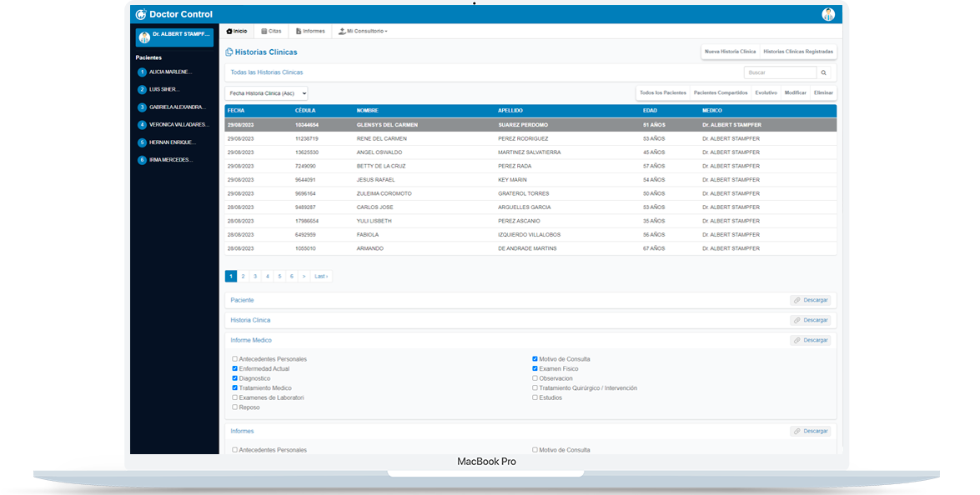Open the user avatar at top right
980x495 pixels.
(827, 14)
